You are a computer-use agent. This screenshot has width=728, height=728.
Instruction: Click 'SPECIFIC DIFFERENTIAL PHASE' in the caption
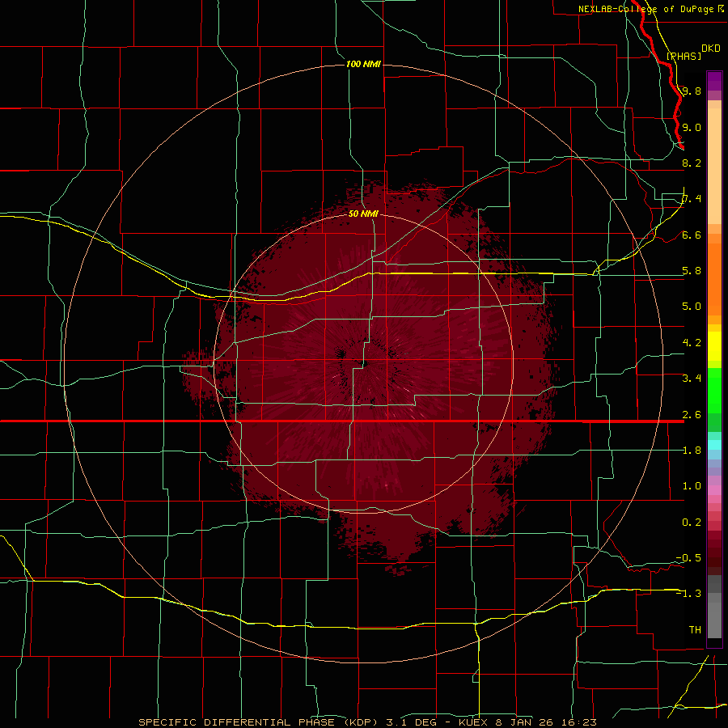236,722
